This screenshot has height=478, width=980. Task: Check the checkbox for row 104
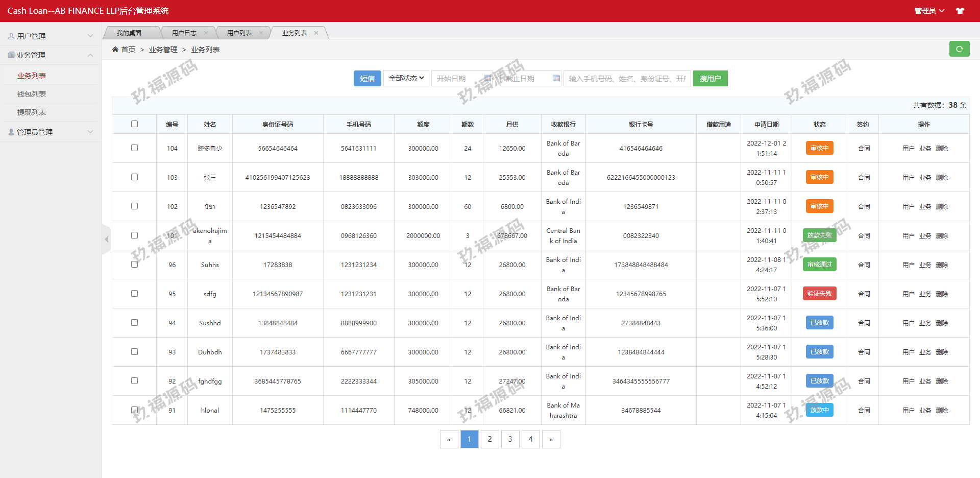(x=134, y=148)
